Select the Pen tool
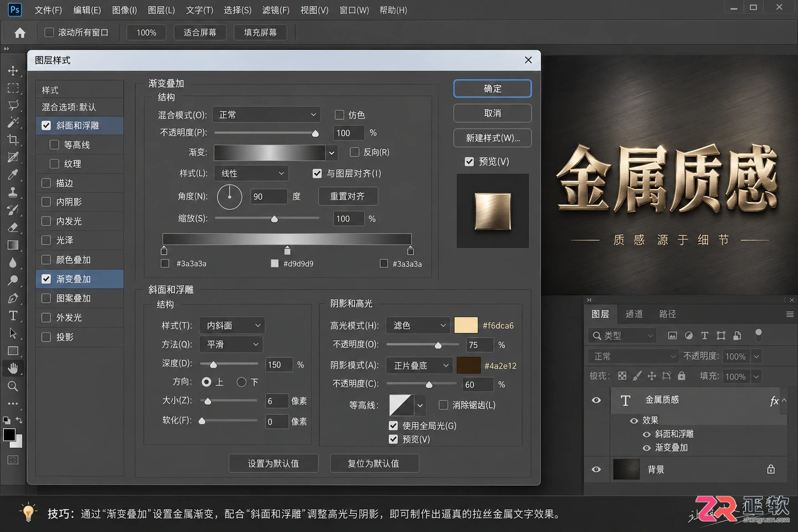798x532 pixels. (x=13, y=298)
